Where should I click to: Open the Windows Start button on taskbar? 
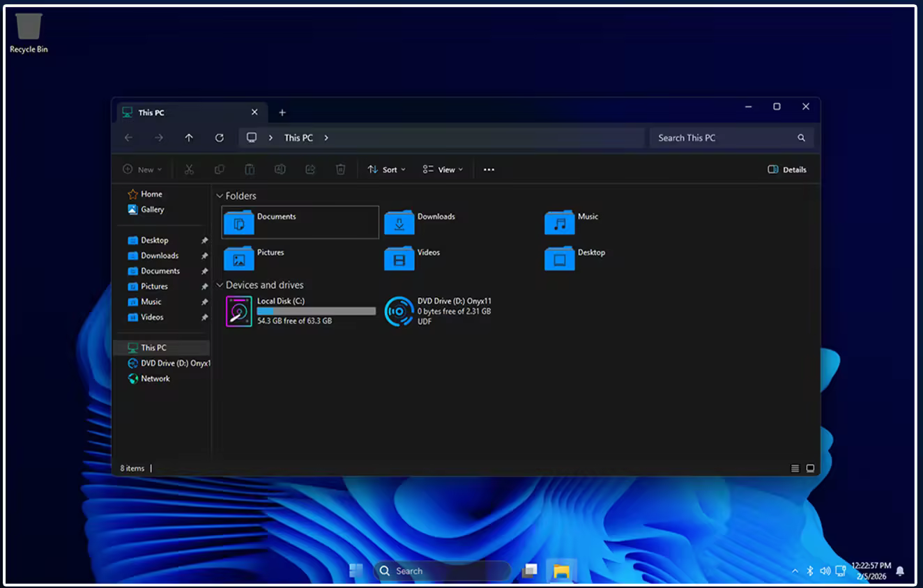356,571
